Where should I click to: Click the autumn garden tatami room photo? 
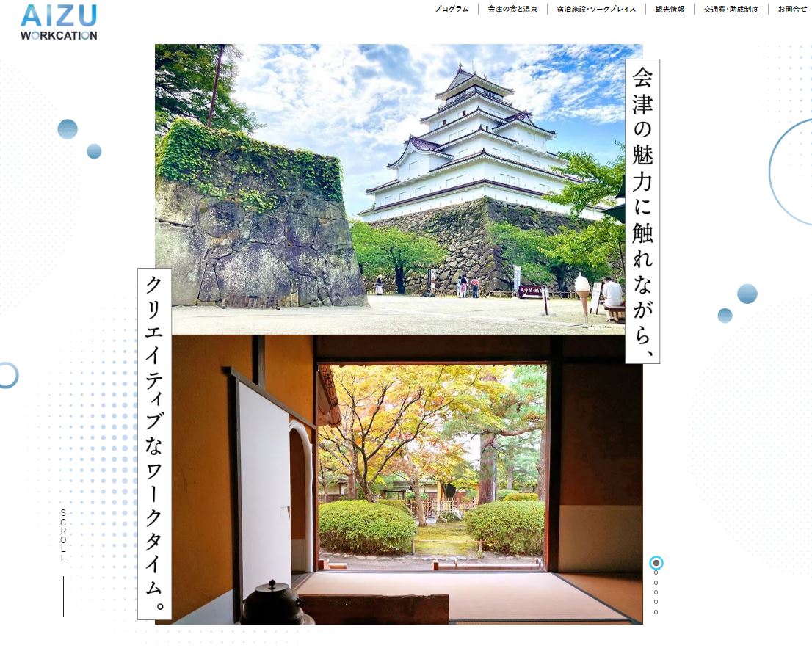click(x=399, y=479)
